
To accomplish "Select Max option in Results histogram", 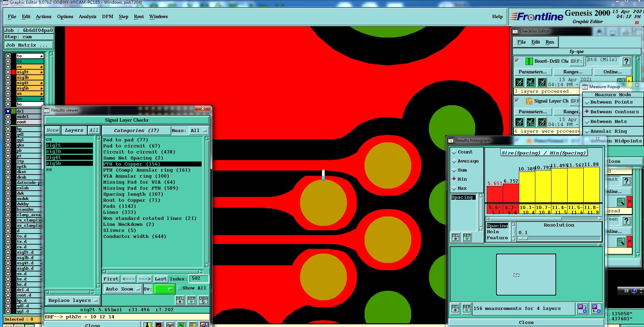I will tap(460, 188).
